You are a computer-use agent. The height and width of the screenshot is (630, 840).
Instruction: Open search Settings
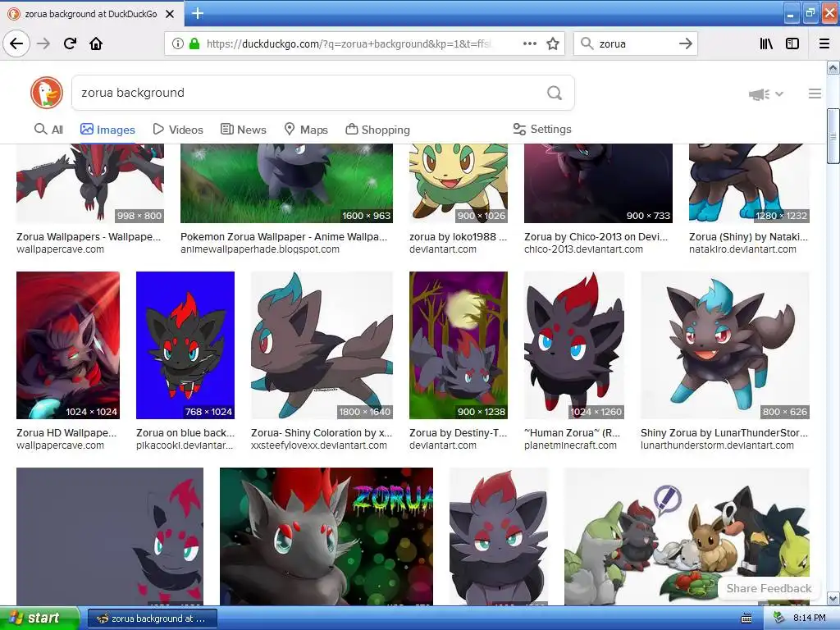point(542,129)
